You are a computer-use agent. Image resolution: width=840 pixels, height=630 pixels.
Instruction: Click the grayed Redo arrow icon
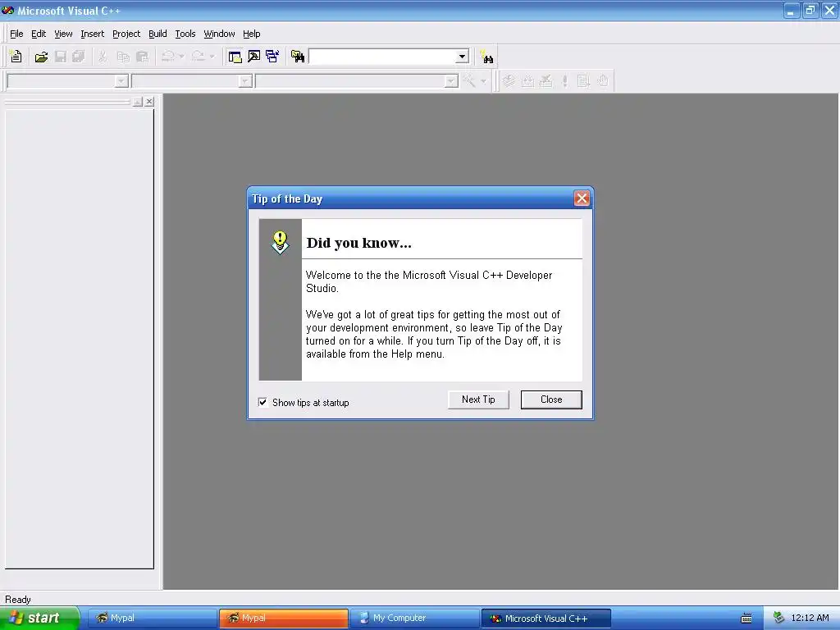199,57
